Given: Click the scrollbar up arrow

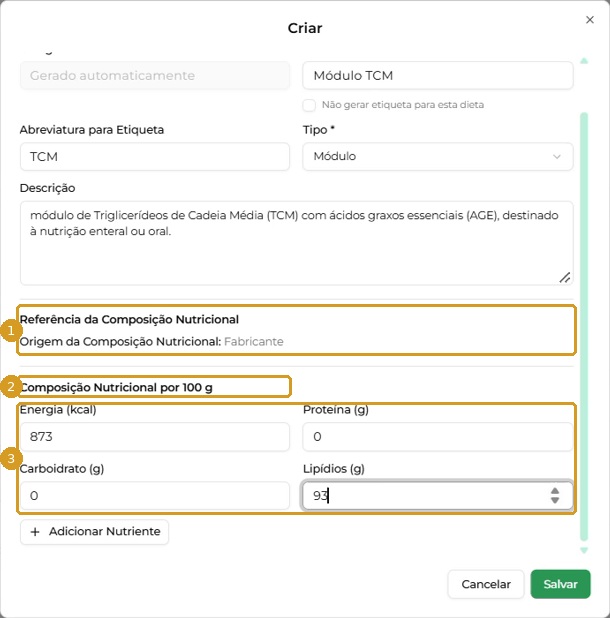Looking at the screenshot, I should (584, 61).
